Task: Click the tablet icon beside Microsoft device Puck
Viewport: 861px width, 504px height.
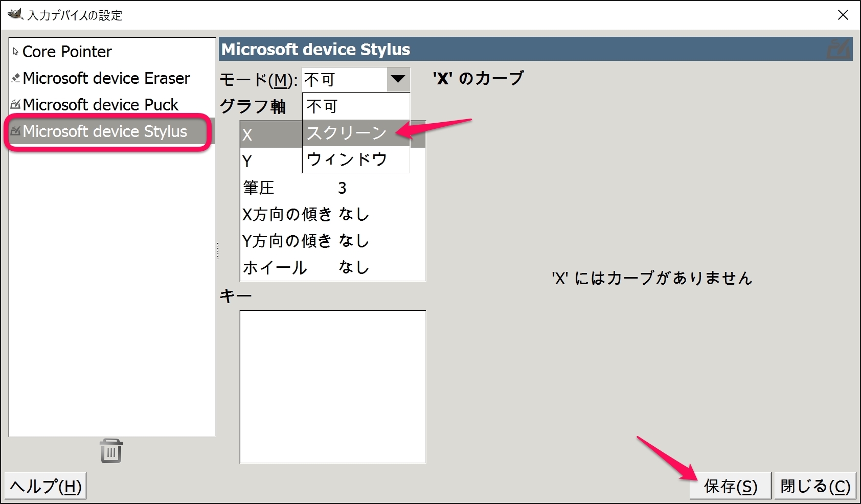Action: coord(15,104)
